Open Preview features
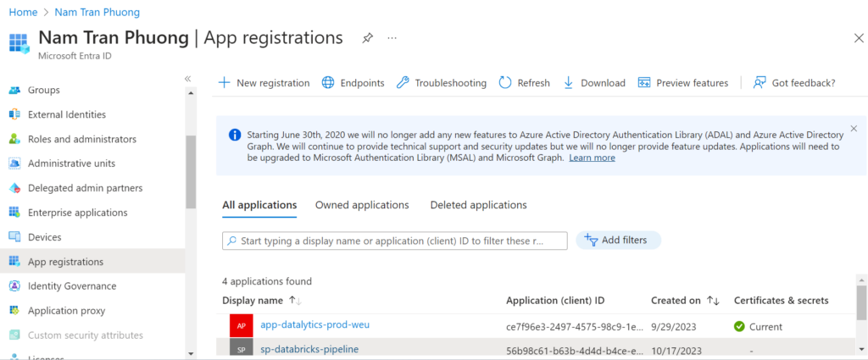 [x=682, y=83]
